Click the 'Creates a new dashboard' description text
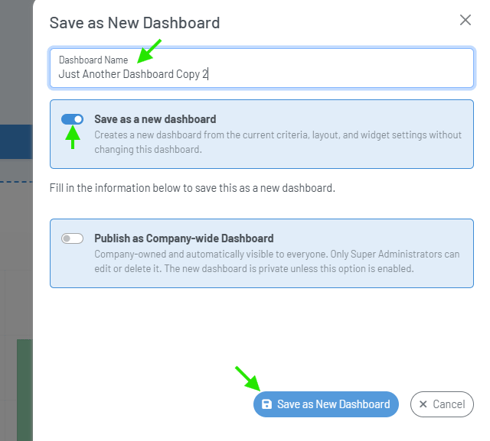490x441 pixels. pyautogui.click(x=278, y=142)
